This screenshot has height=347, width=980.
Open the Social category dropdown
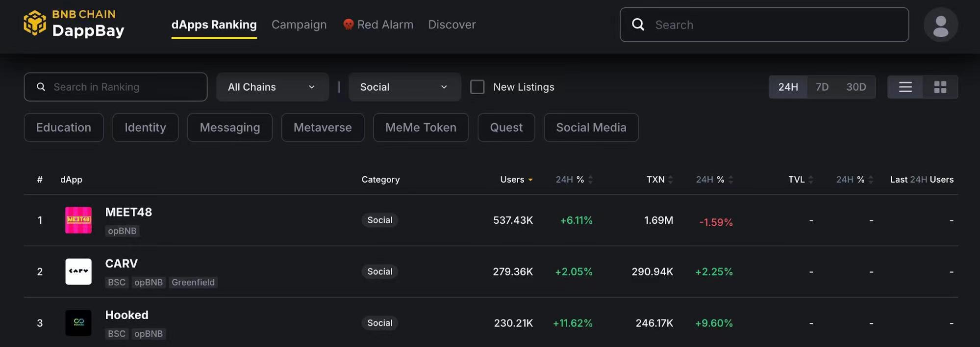(x=404, y=87)
